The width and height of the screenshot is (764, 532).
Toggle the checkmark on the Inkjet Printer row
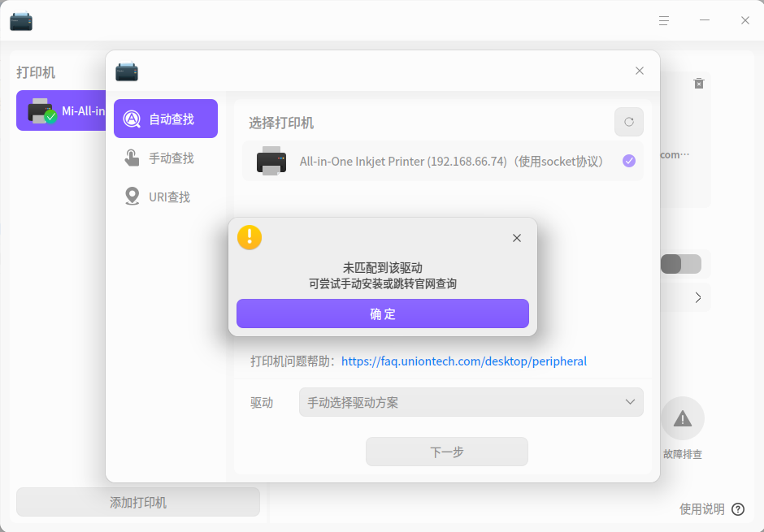tap(629, 161)
